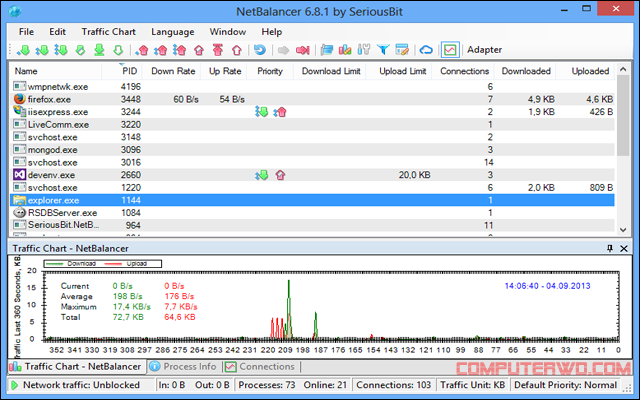Open settings via the wrench tools icon
This screenshot has width=640, height=400.
[x=364, y=50]
